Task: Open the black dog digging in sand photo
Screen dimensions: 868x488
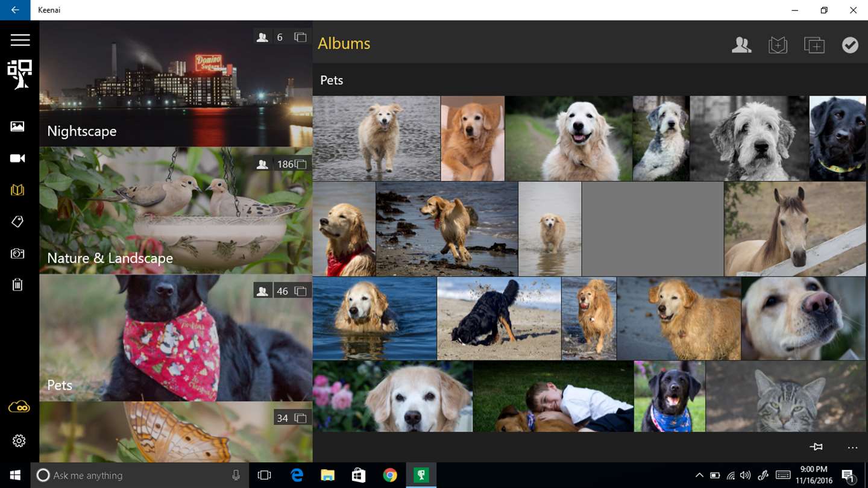Action: [499, 319]
